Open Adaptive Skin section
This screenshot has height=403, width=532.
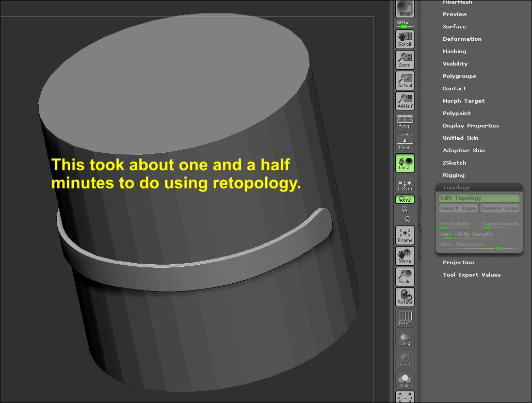(x=463, y=150)
